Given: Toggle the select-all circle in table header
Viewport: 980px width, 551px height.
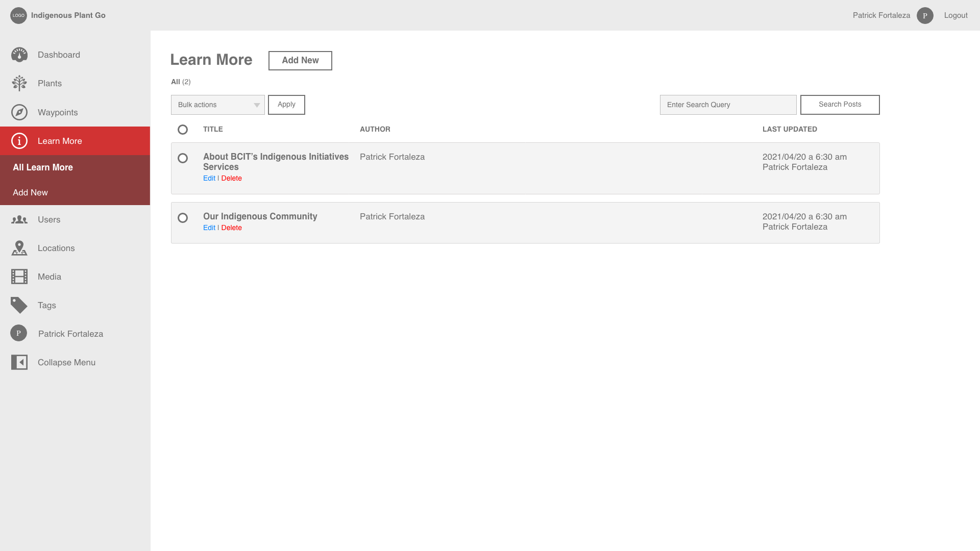Looking at the screenshot, I should [x=183, y=130].
